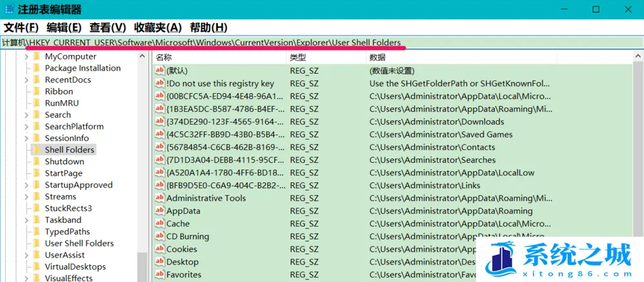The width and height of the screenshot is (644, 282).
Task: Click the Favorites value icon
Action: pyautogui.click(x=160, y=275)
